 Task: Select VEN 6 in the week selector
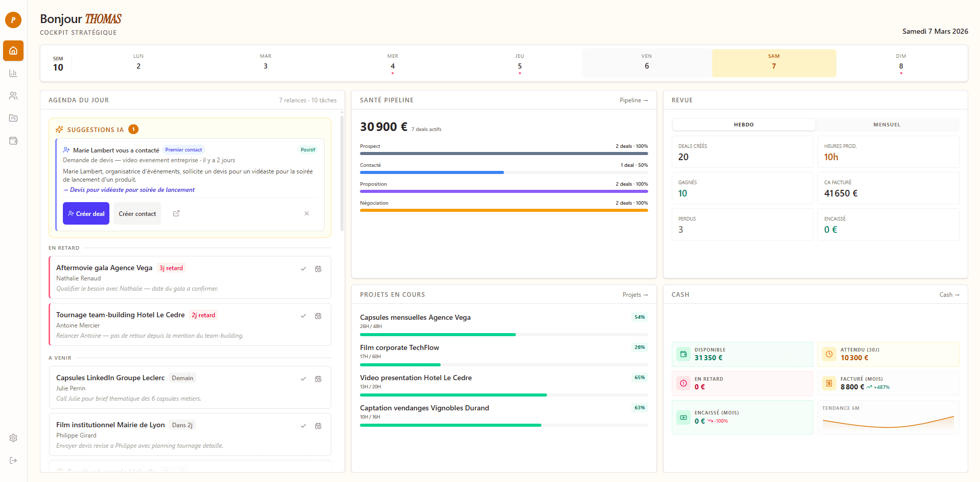click(x=646, y=63)
